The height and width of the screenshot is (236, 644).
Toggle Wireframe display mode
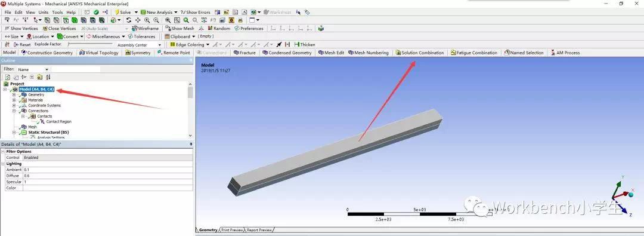pos(145,29)
